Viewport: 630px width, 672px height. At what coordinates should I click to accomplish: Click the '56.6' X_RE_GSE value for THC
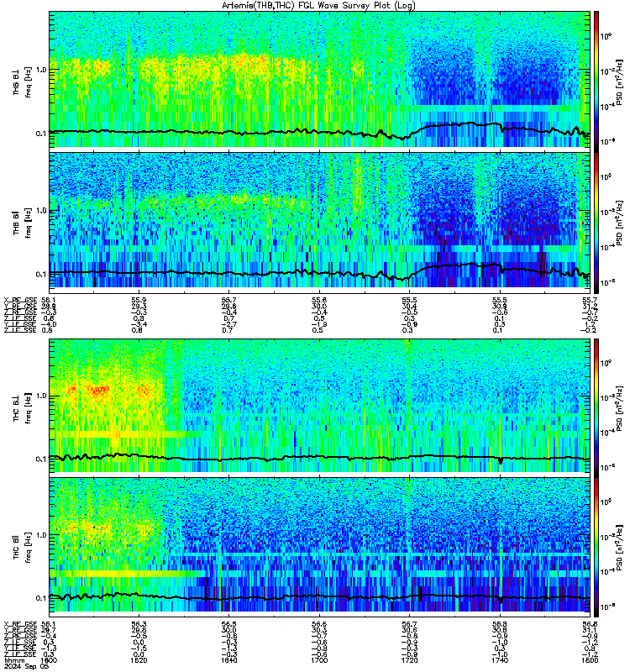tap(319, 624)
